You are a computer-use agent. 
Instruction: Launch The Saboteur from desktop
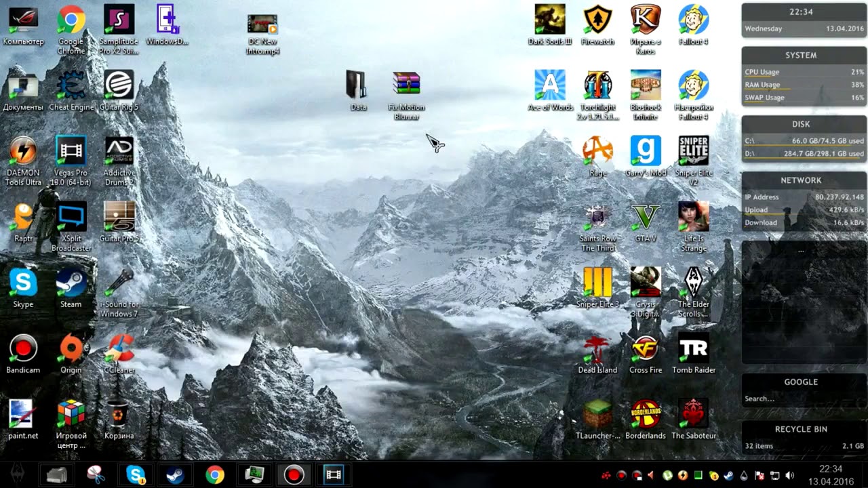(x=694, y=420)
